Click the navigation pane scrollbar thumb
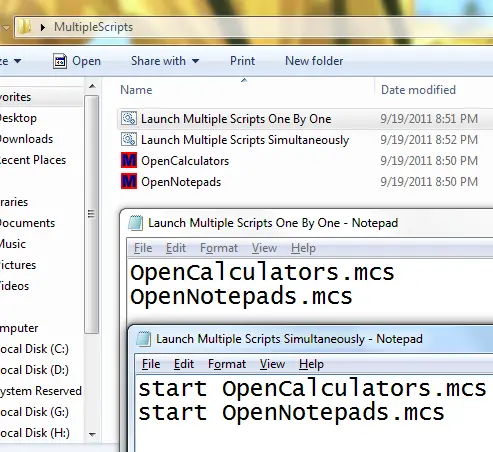This screenshot has height=452, width=493. 91,214
